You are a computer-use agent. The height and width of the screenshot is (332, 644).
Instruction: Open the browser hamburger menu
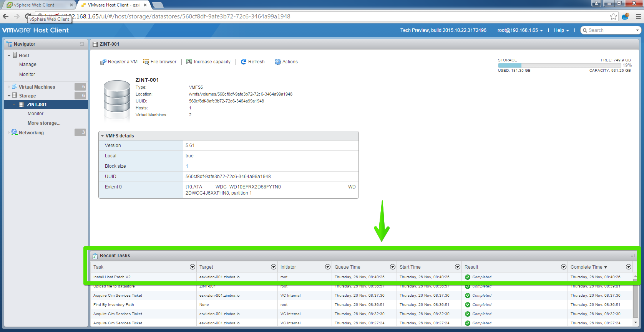[638, 16]
